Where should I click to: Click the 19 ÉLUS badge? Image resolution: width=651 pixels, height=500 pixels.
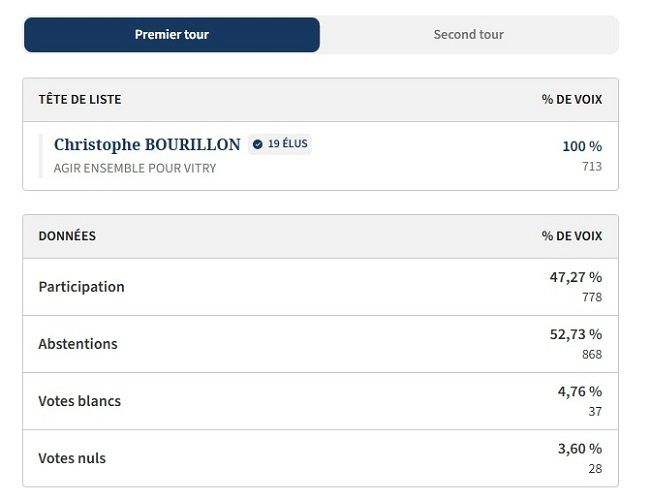pyautogui.click(x=280, y=144)
